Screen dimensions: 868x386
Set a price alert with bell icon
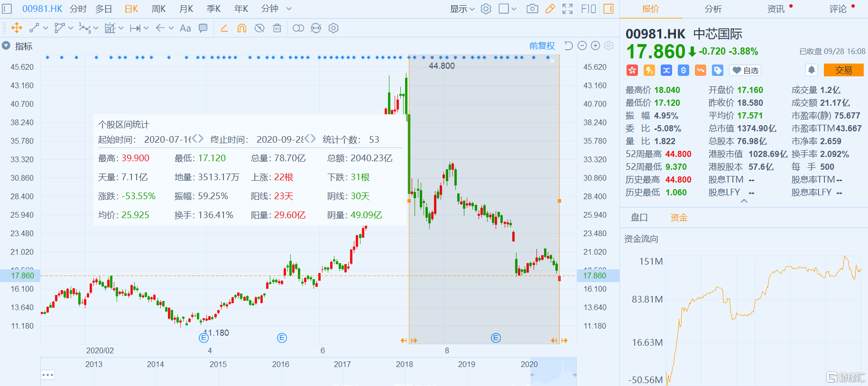812,70
